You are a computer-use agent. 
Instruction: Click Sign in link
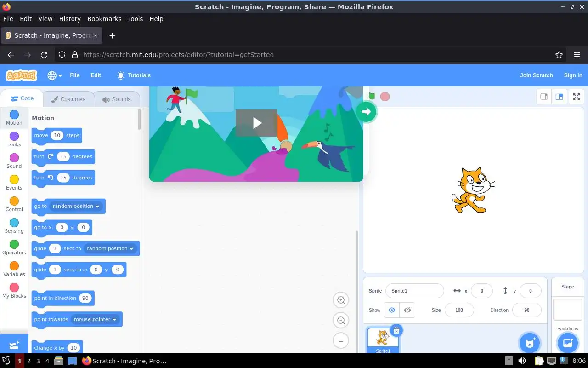pos(573,75)
